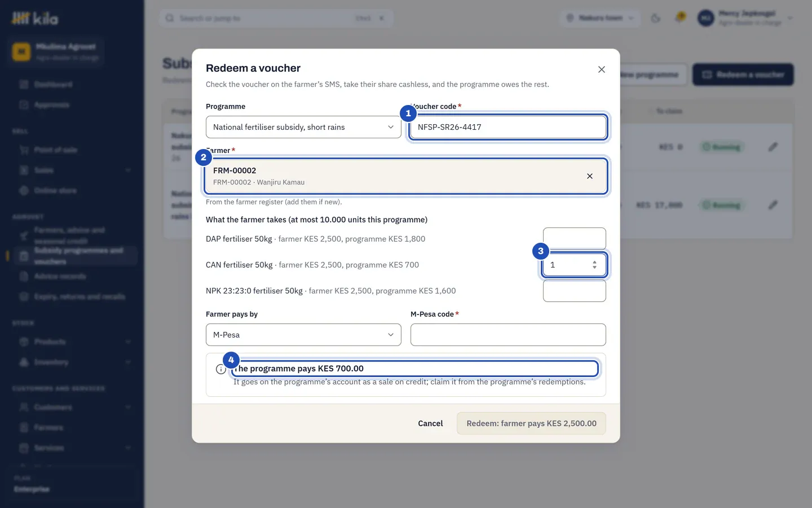Click the Voucher code input field

click(508, 127)
